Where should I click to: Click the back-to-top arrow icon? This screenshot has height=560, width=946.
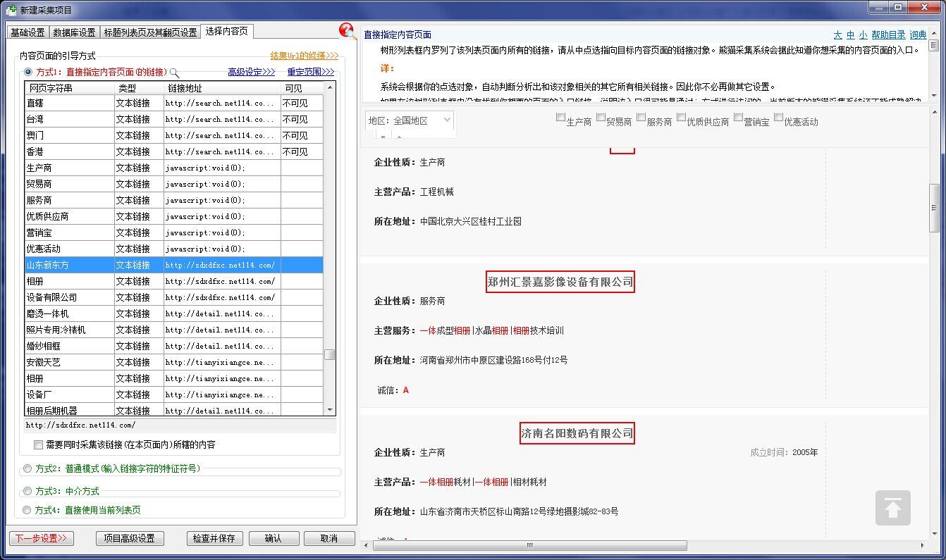(892, 508)
